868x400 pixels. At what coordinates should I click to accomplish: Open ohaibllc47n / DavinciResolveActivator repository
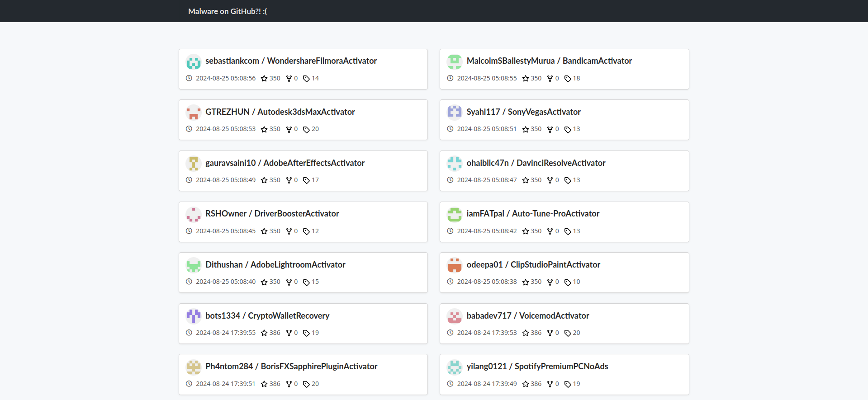point(536,163)
